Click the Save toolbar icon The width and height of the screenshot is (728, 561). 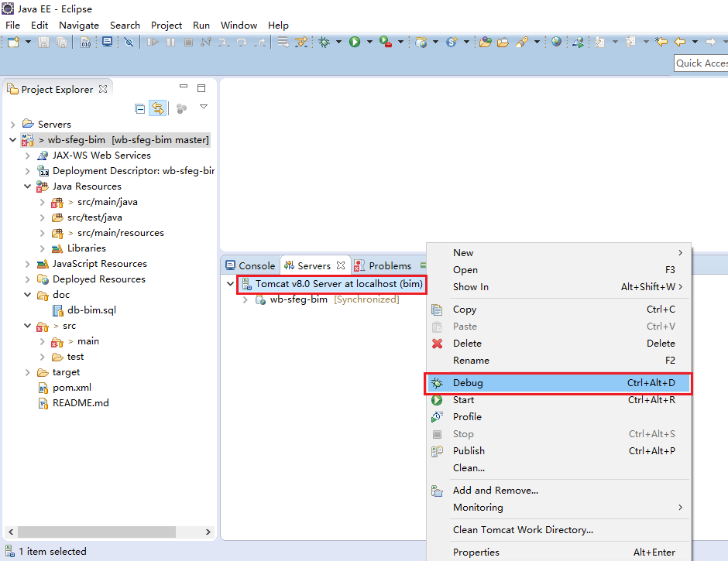coord(43,43)
